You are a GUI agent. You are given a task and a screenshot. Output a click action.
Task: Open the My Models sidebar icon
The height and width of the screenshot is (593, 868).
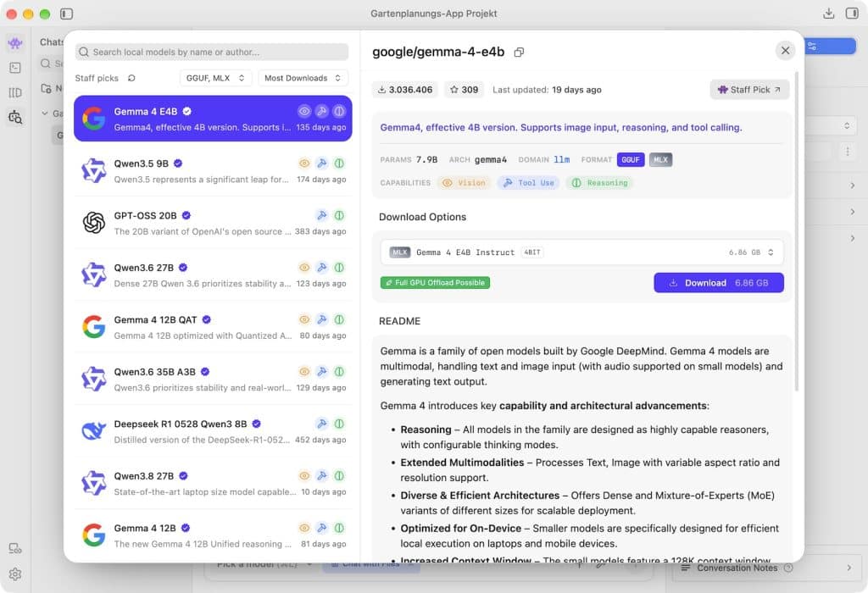pyautogui.click(x=15, y=92)
